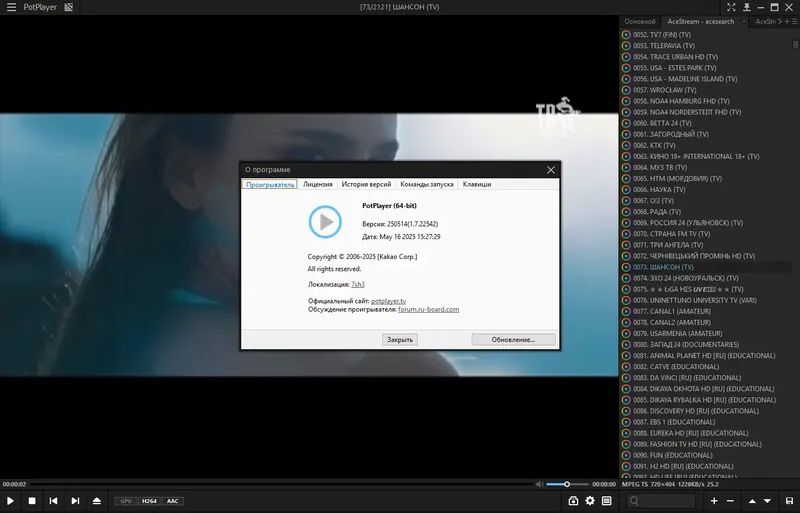Viewport: 800px width, 513px height.
Task: Mute audio using the speaker icon
Action: tap(539, 484)
